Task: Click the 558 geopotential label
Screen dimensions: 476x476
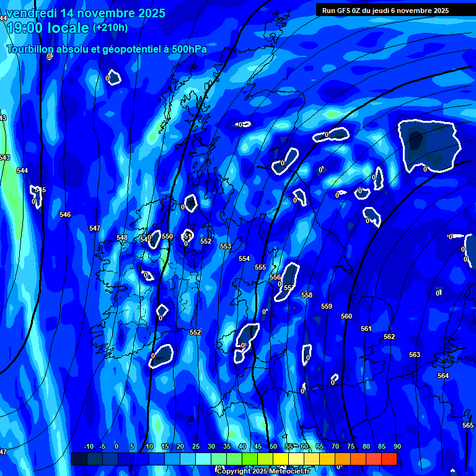Action: (x=307, y=296)
